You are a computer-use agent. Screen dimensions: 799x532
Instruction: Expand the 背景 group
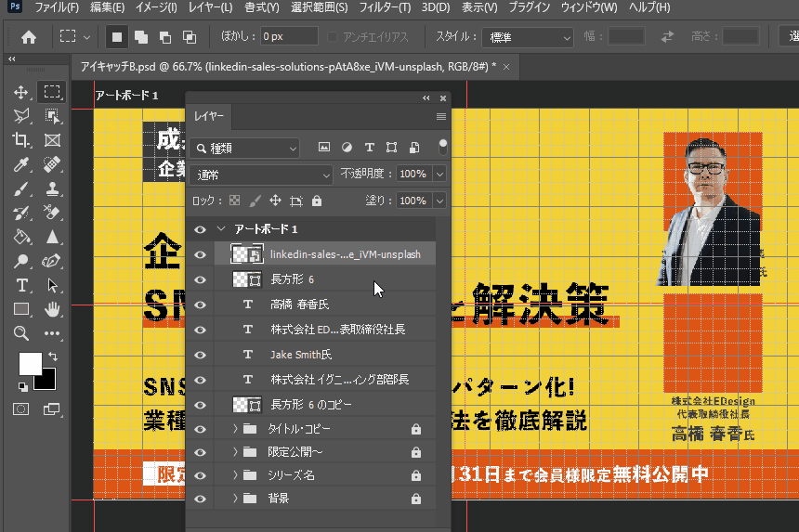click(235, 498)
